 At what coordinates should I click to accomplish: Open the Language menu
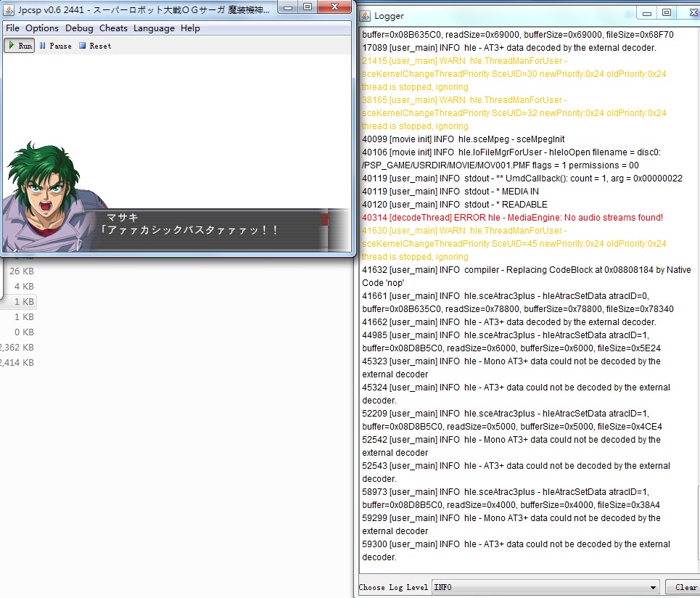pos(154,28)
